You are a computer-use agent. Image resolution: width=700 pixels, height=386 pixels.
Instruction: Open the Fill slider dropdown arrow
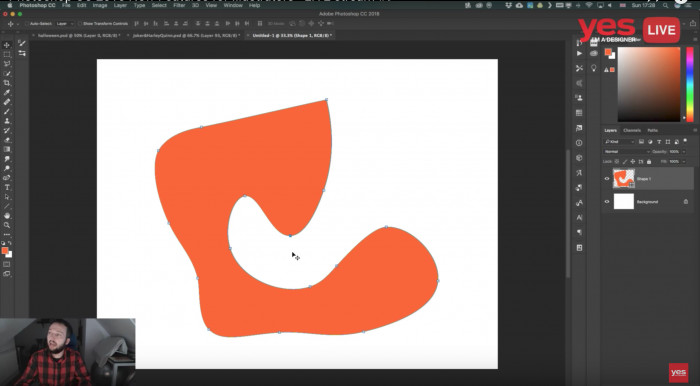point(684,162)
